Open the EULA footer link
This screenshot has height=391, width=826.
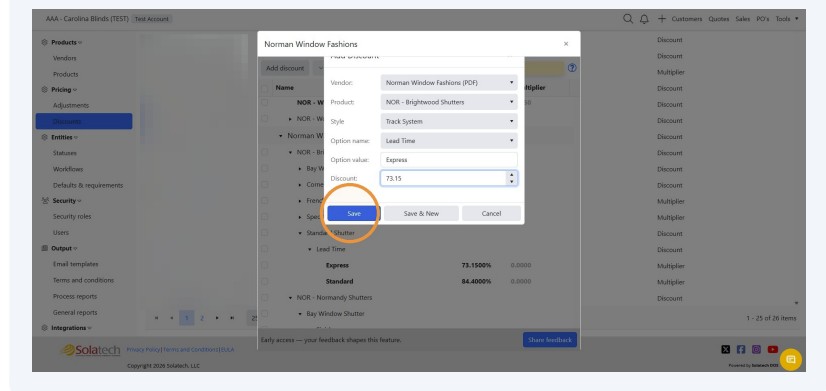(228, 349)
